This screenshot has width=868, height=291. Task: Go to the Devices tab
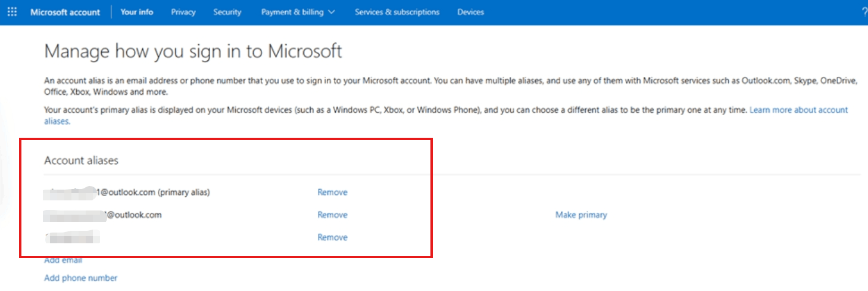[470, 12]
